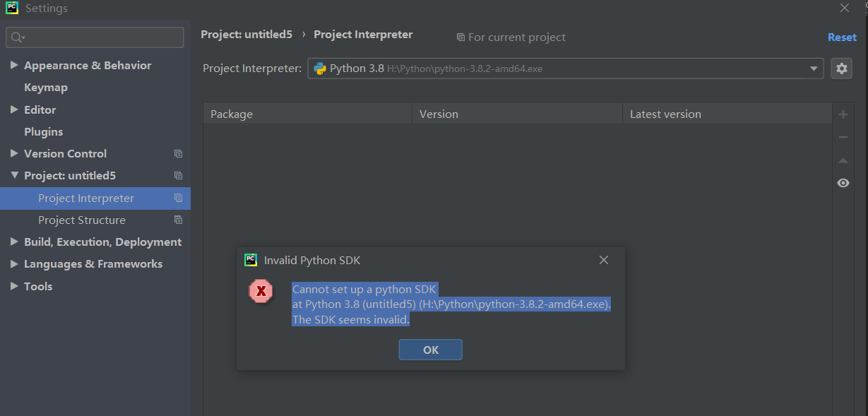
Task: Close the Invalid Python SDK dialog
Action: pos(603,260)
